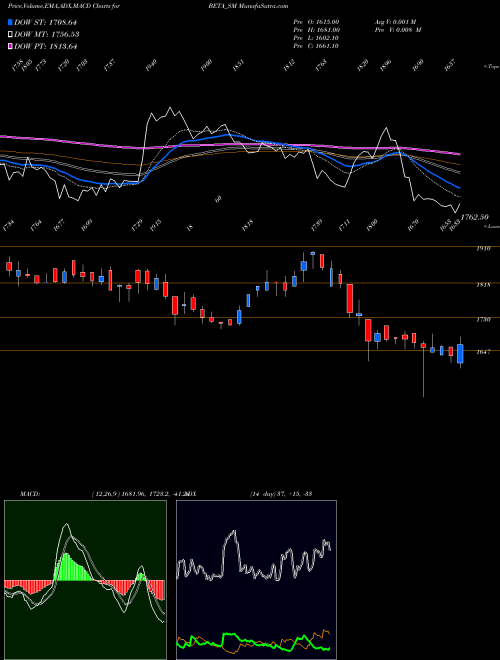Screen dimensions: 500x660
Task: Click the 1910 price axis label
Action: point(483,249)
